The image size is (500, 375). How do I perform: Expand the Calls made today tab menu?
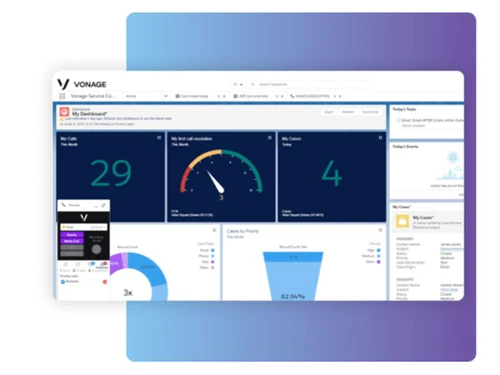tap(219, 96)
